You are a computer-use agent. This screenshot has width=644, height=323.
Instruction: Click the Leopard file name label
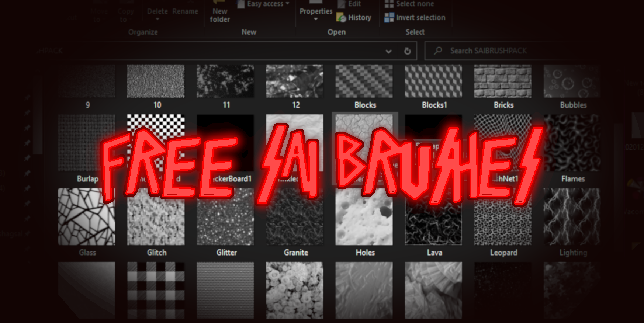pyautogui.click(x=503, y=253)
